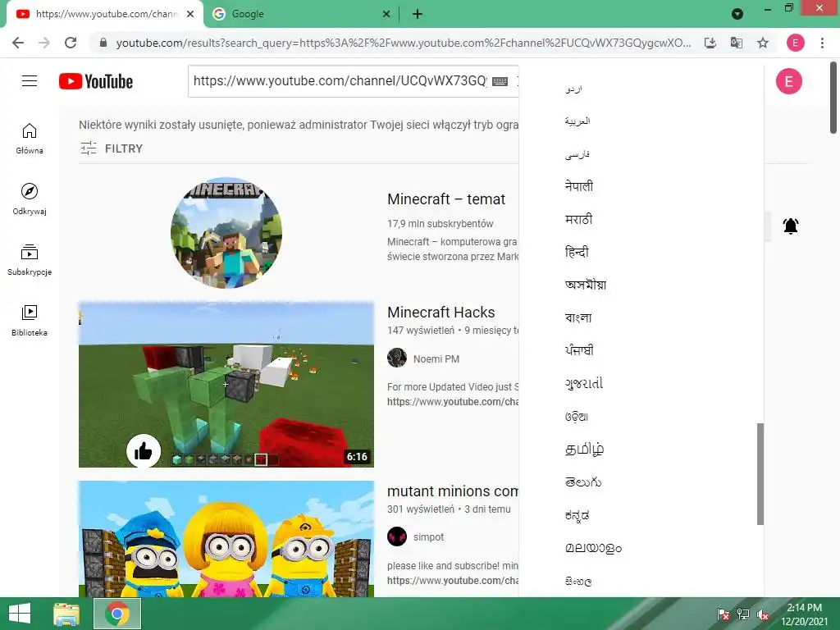Open the Biblioteka library sidebar item
The height and width of the screenshot is (630, 840).
pos(30,321)
